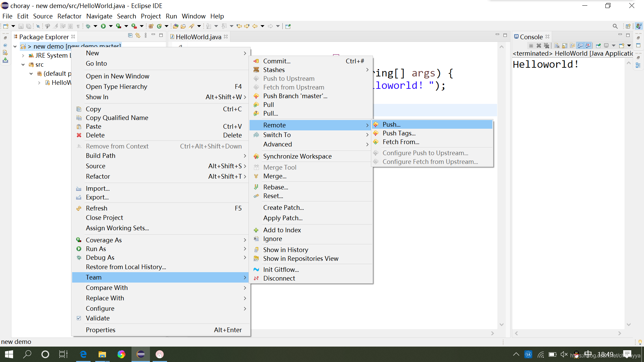Choose Show in History menu entry
Screen dimensions: 644x362
[311, 250]
